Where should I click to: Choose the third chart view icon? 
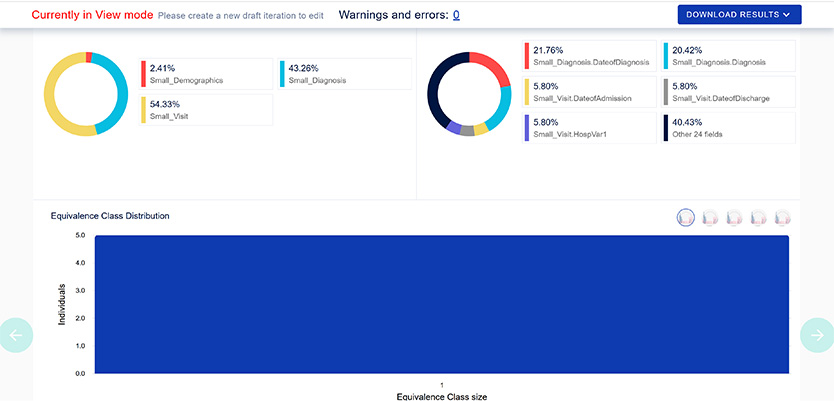pyautogui.click(x=734, y=217)
